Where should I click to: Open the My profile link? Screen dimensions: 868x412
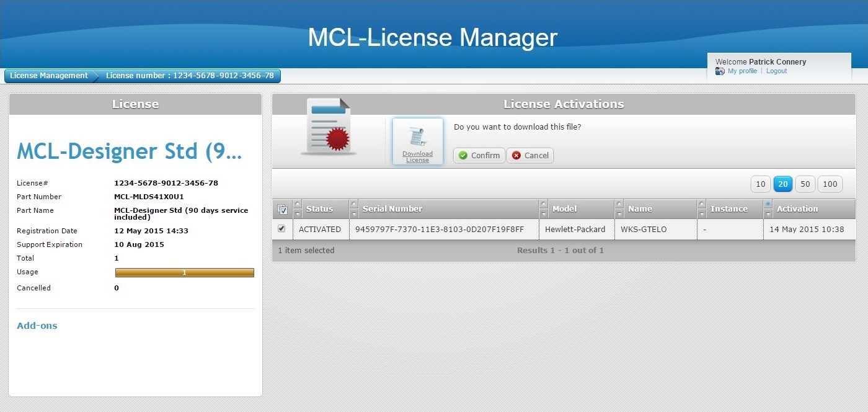[x=742, y=71]
